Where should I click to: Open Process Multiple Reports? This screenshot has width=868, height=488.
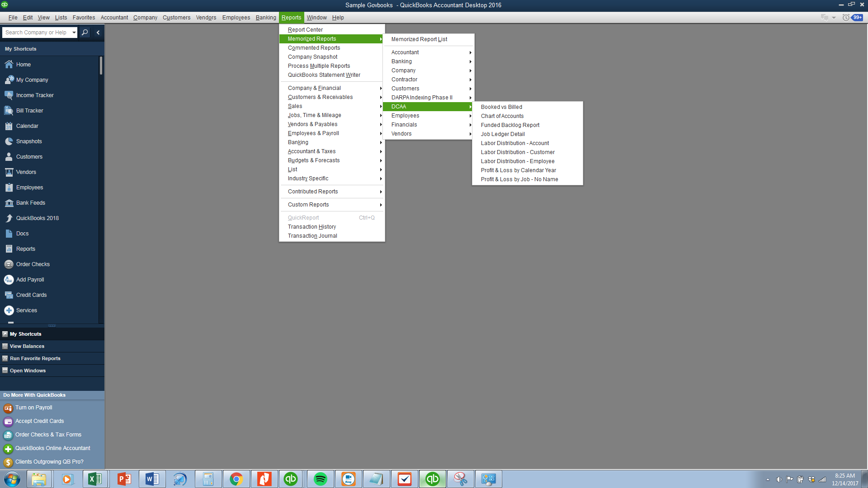click(x=332, y=66)
